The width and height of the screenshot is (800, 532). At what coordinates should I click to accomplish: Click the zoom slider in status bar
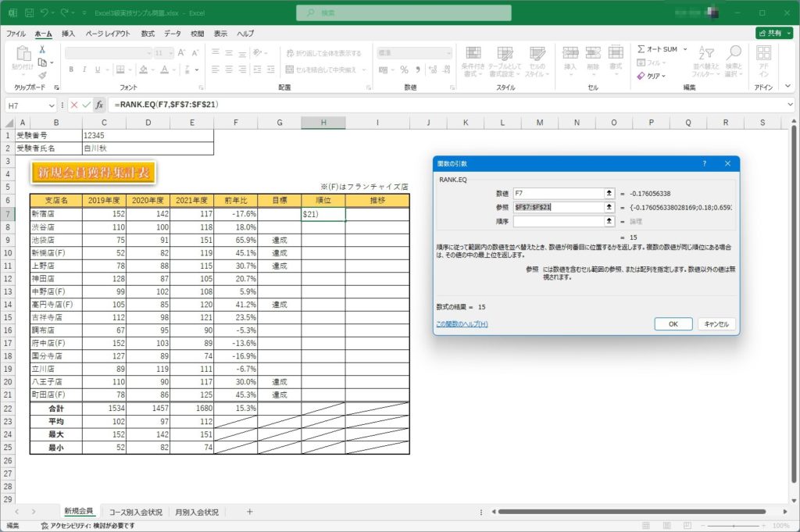(734, 527)
